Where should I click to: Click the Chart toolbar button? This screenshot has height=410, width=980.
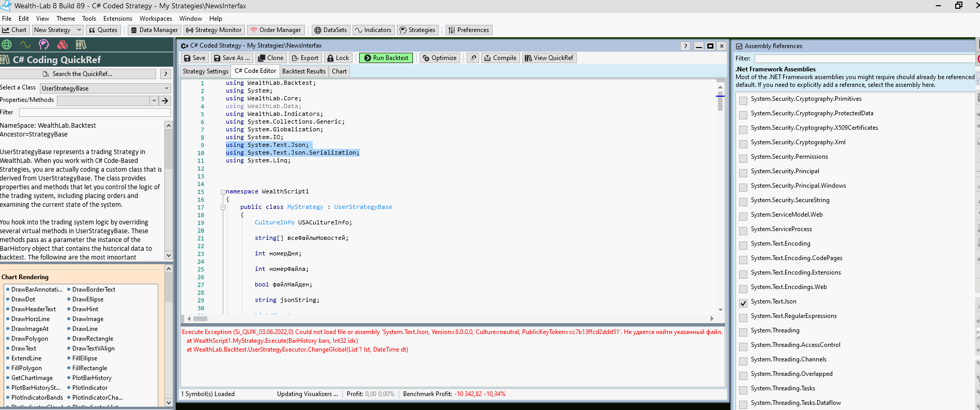[x=14, y=30]
